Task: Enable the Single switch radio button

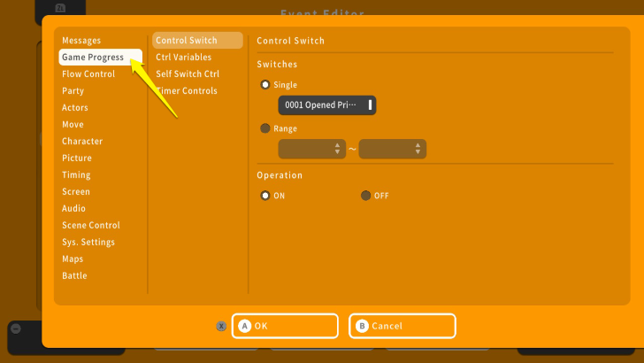Action: click(264, 85)
